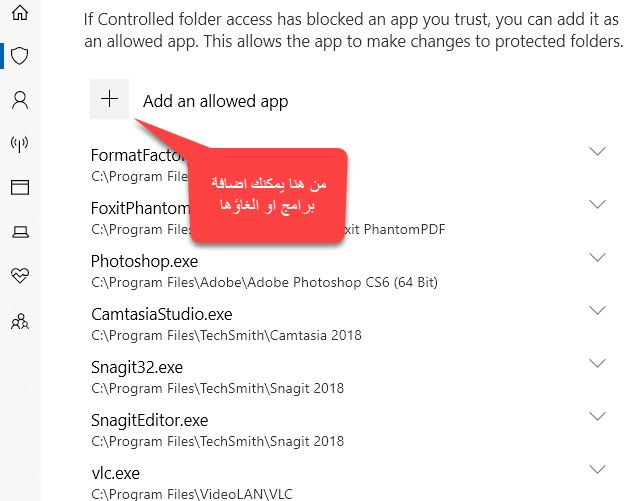Screen dimensions: 627x501
Task: Open the Home sidebar icon
Action: (x=19, y=14)
